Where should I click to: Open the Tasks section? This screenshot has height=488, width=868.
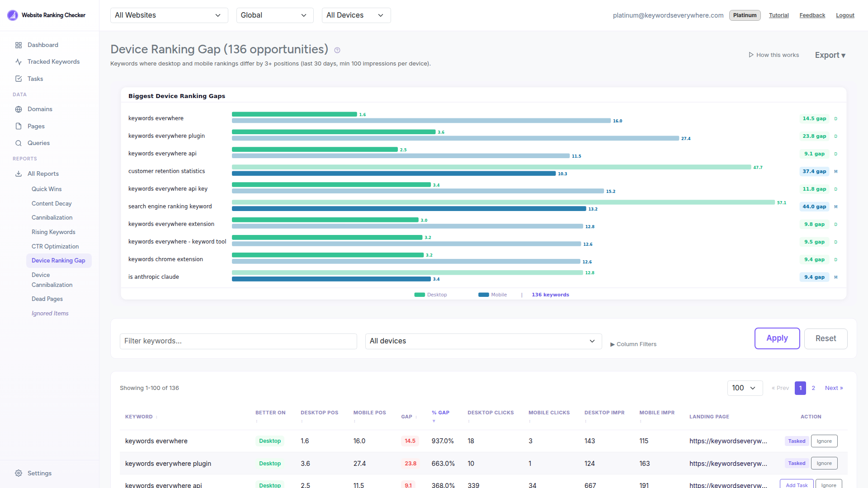(36, 79)
